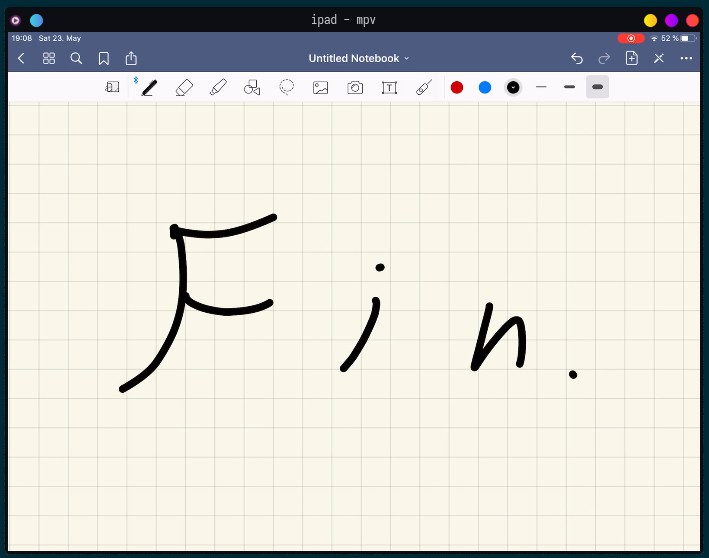Undo the last stroke
This screenshot has width=709, height=558.
577,58
